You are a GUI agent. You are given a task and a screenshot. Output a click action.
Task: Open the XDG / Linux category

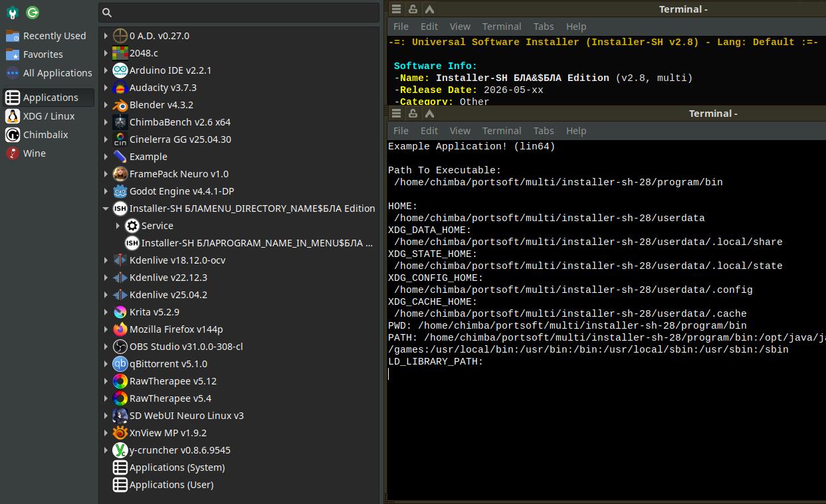click(x=49, y=116)
